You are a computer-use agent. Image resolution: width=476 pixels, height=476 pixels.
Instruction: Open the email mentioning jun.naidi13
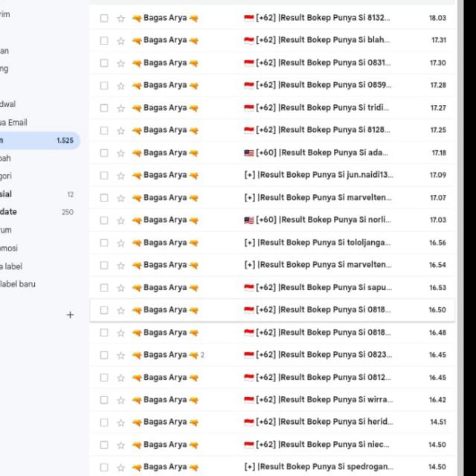(318, 176)
